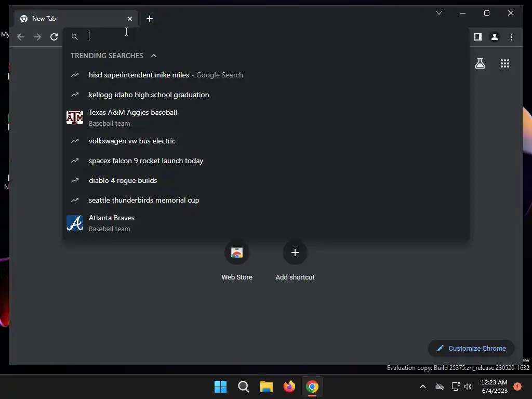The image size is (532, 399).
Task: Open Chrome's three-dot menu
Action: coord(511,37)
